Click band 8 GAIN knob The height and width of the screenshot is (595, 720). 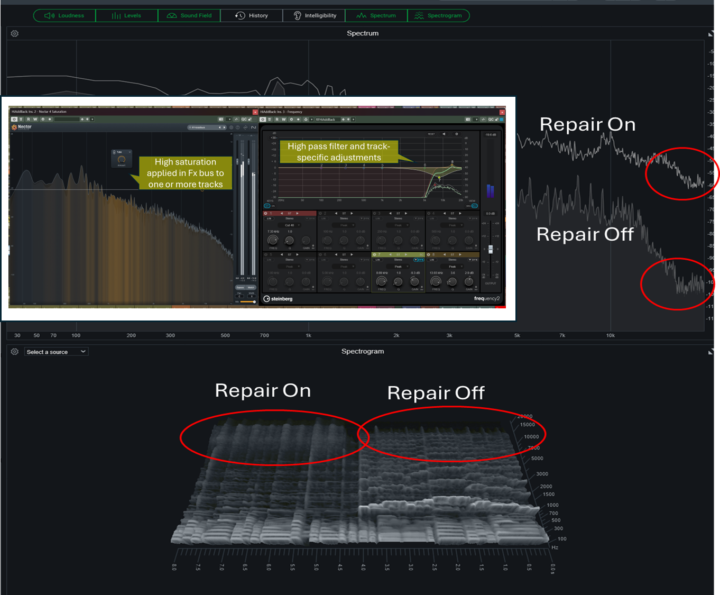coord(469,281)
